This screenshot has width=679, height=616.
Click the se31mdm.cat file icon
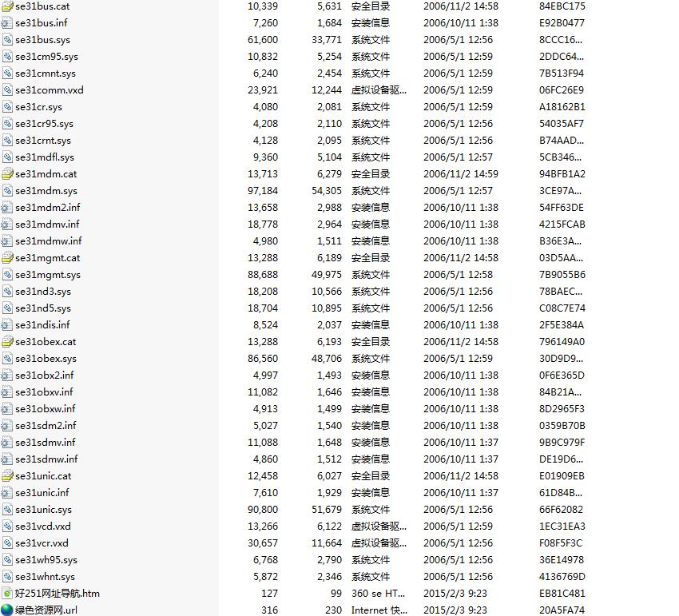point(7,174)
